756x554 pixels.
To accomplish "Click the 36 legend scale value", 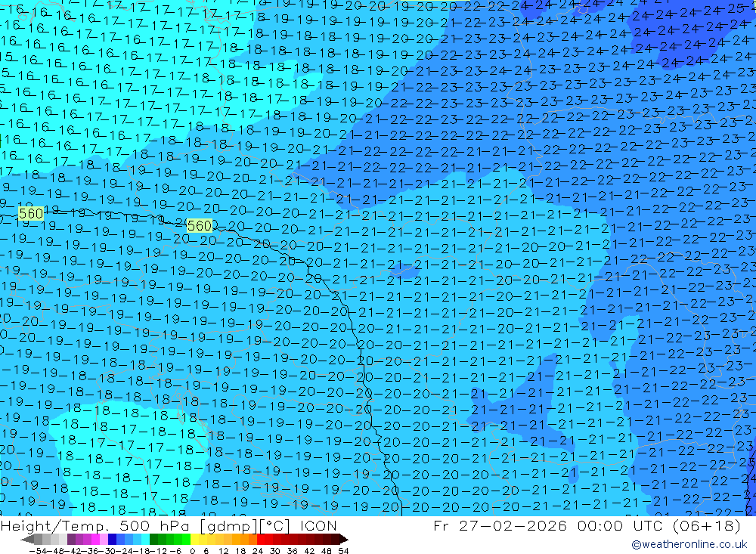I will (x=292, y=551).
